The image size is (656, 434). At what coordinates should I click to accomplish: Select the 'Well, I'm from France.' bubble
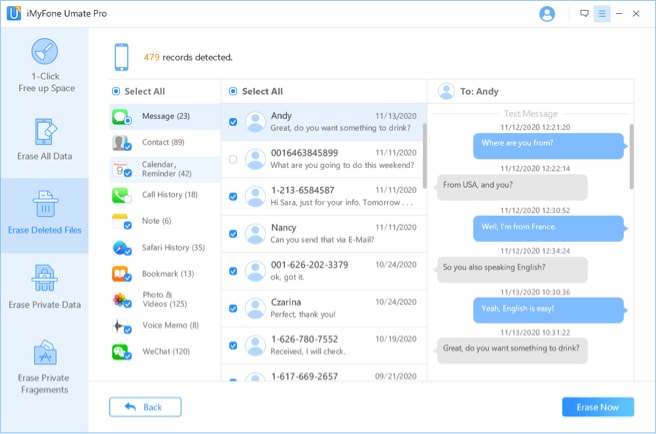click(x=548, y=228)
